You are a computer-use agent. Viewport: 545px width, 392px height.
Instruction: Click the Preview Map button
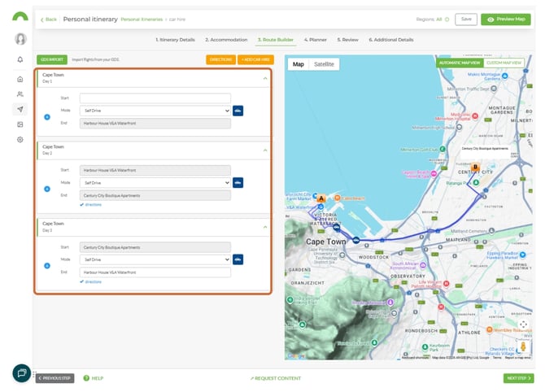tap(506, 20)
